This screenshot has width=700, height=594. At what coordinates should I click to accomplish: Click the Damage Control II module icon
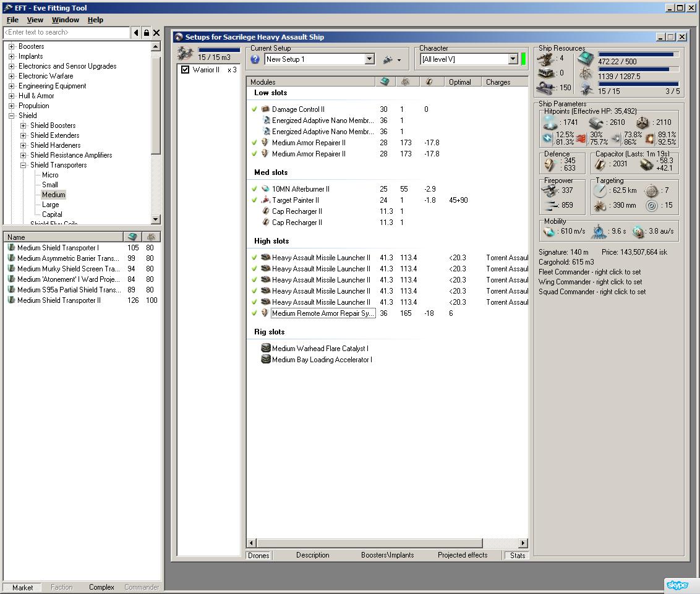[265, 109]
